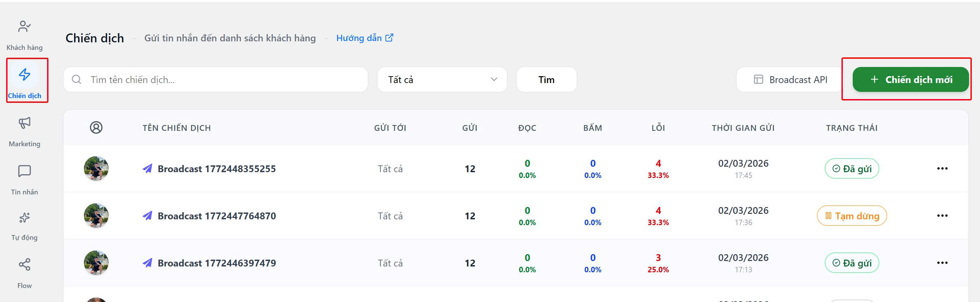Screen dimensions: 980x302
Task: Open the Flow share icon
Action: (24, 265)
